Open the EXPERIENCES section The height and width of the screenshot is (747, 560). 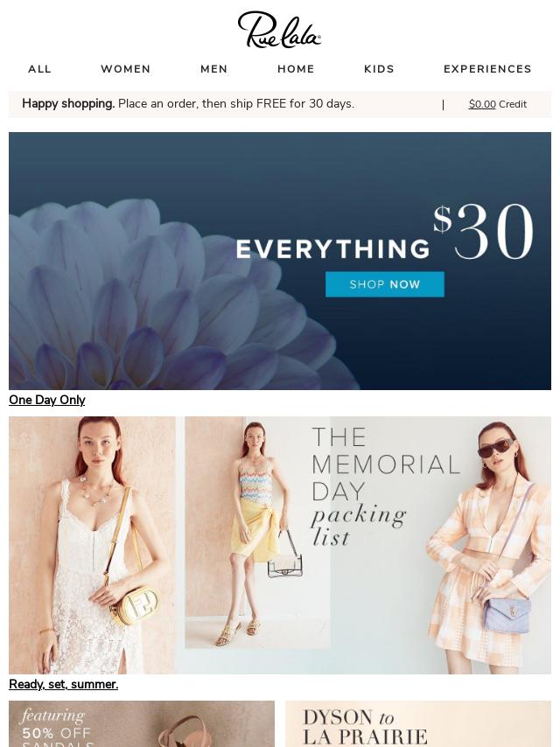tap(487, 69)
